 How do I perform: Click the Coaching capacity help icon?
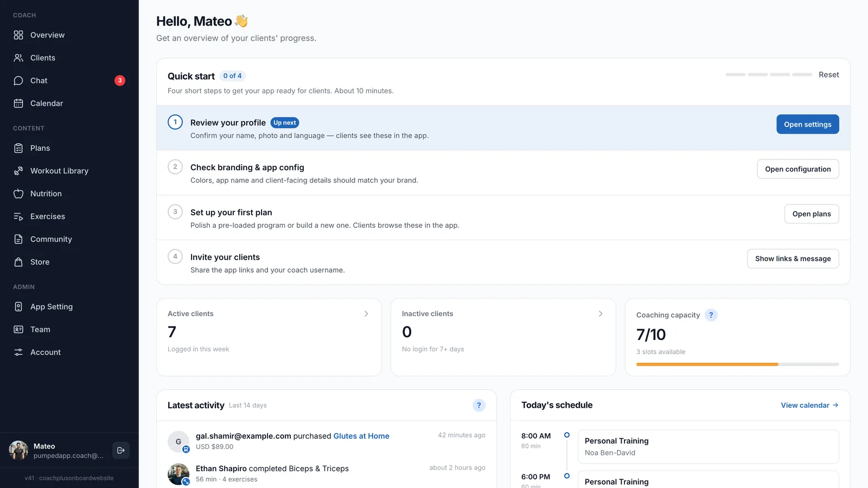[x=711, y=315]
